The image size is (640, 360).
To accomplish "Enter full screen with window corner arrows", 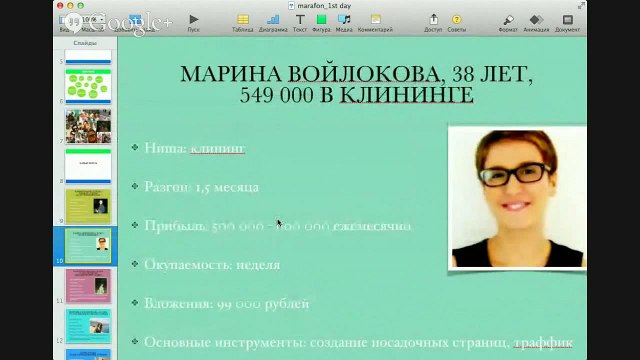I will pyautogui.click(x=581, y=6).
